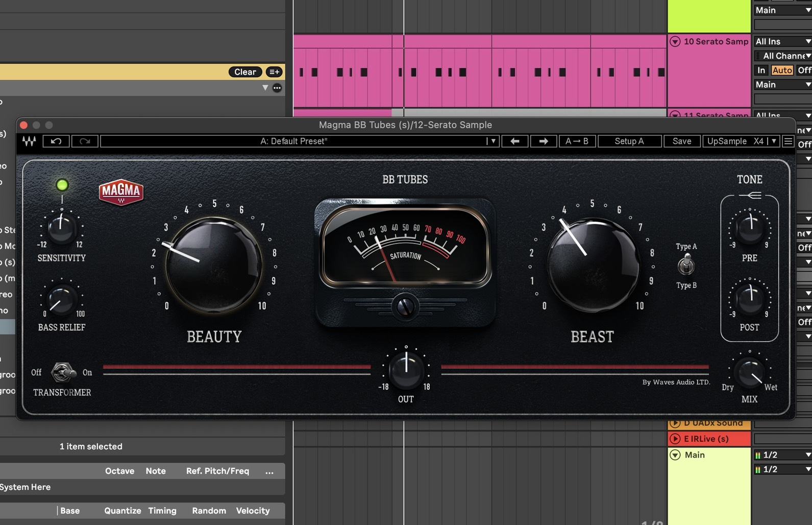Click the Save preset button
This screenshot has width=812, height=525.
point(682,141)
